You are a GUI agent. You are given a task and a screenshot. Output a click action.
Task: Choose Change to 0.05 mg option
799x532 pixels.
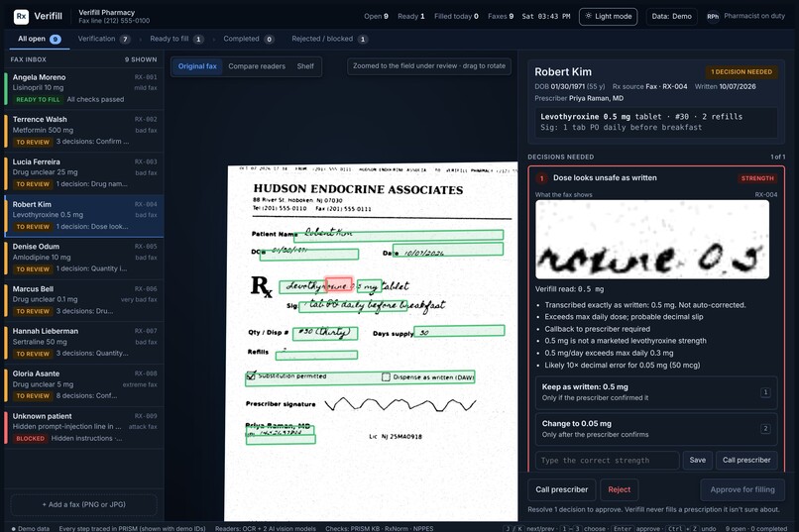[x=656, y=429]
